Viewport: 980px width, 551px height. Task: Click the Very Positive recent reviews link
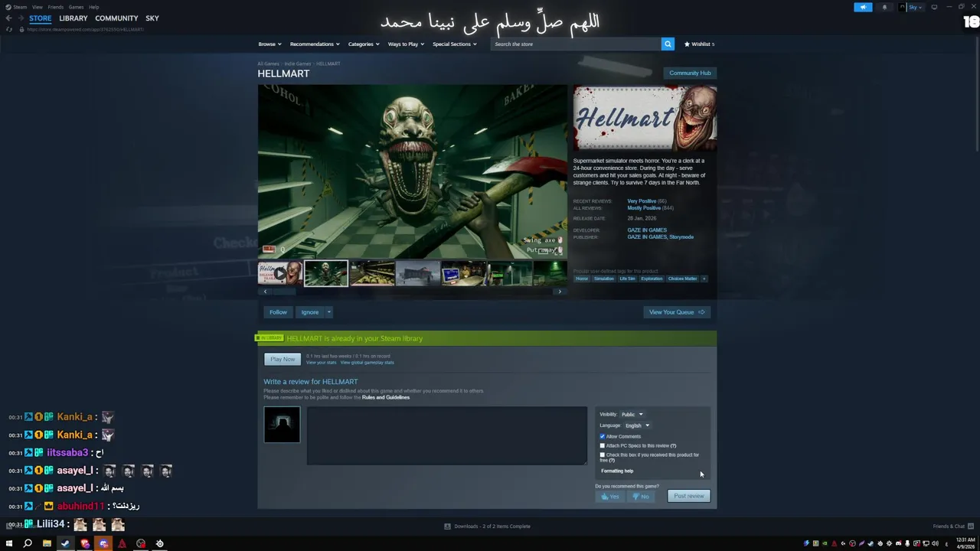point(641,201)
